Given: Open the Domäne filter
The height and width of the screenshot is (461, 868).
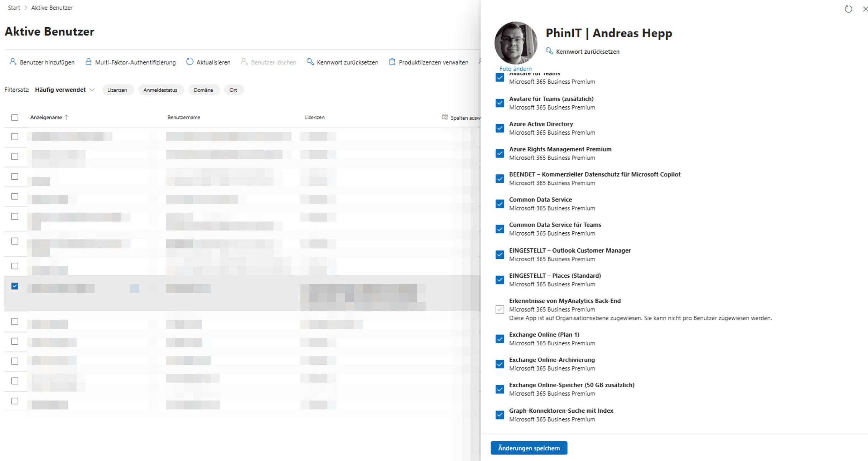Looking at the screenshot, I should point(203,90).
